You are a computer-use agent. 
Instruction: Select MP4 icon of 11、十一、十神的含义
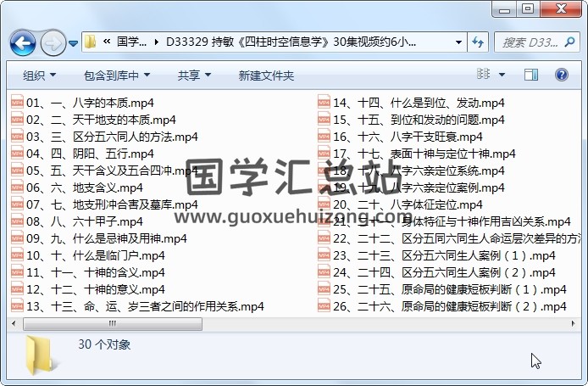(x=17, y=271)
